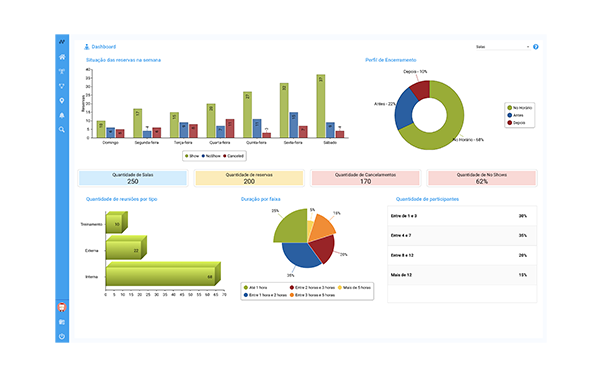Screen dimensions: 602x377
Task: Click the Interna 3D bar
Action: coord(163,274)
